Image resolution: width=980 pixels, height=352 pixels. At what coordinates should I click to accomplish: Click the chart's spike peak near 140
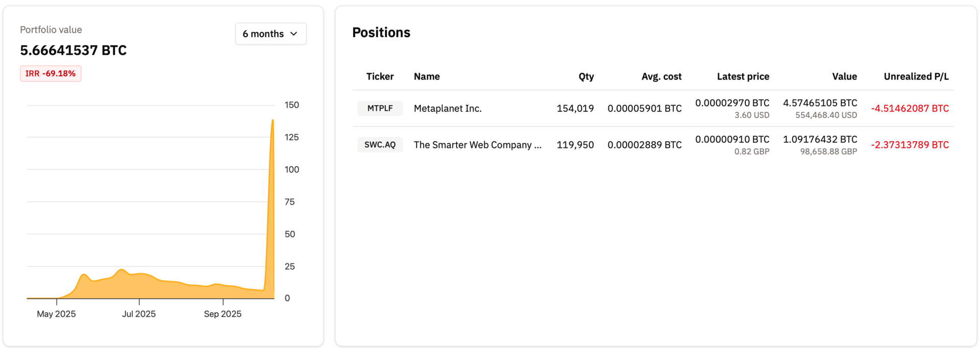[273, 121]
